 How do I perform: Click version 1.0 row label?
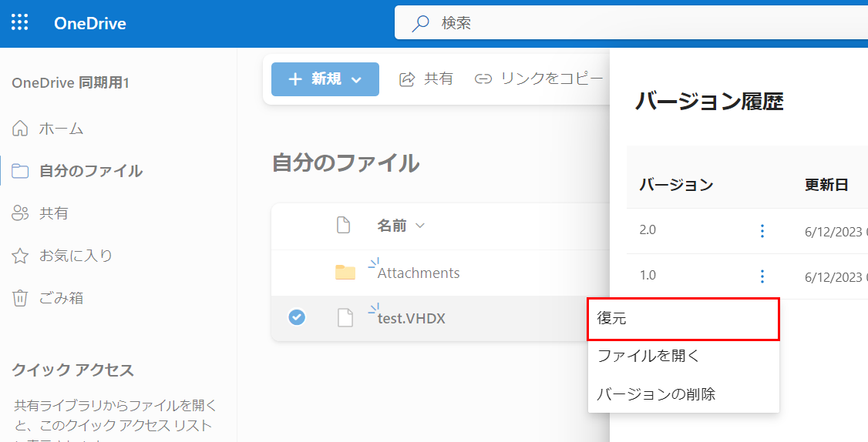[648, 275]
